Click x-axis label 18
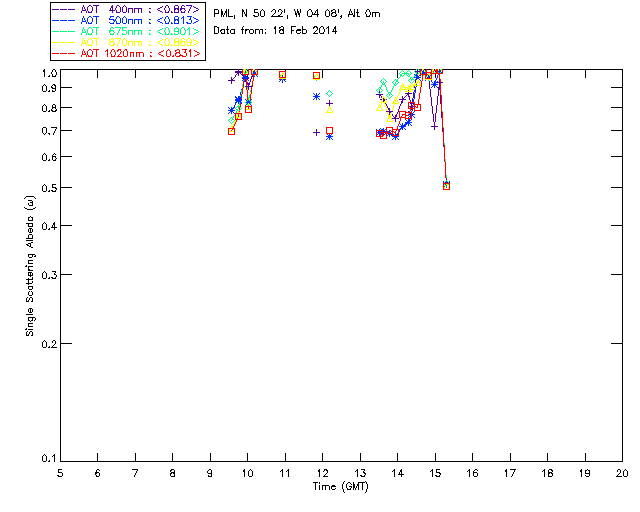The width and height of the screenshot is (640, 512). (x=547, y=473)
